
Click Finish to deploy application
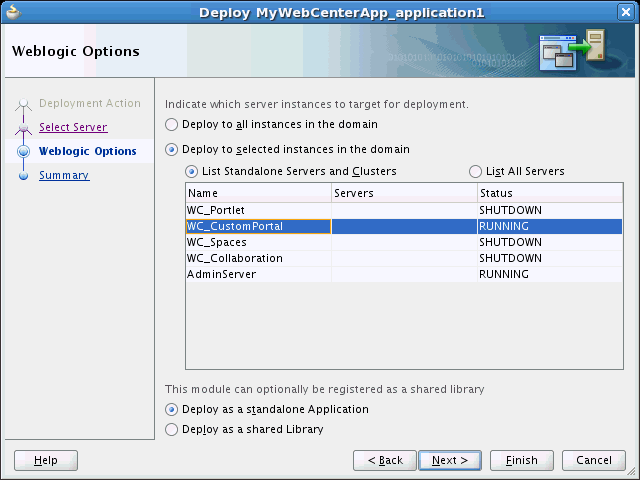tap(522, 460)
